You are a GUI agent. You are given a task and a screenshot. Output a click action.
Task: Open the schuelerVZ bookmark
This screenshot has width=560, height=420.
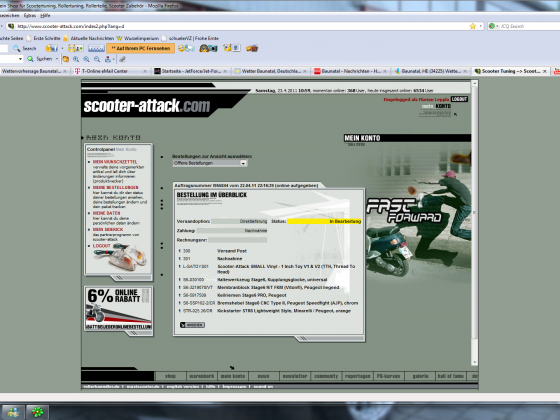coord(190,38)
